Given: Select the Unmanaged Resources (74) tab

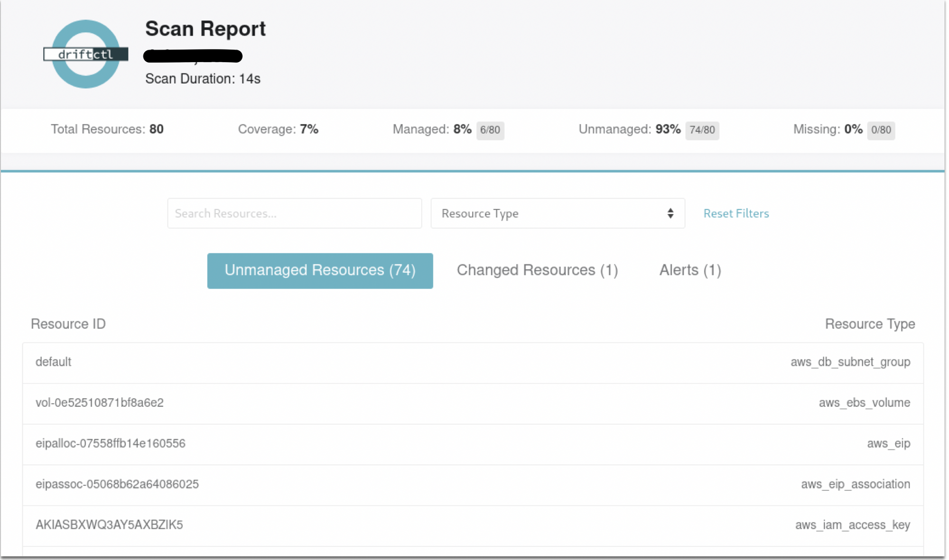Looking at the screenshot, I should pos(320,270).
